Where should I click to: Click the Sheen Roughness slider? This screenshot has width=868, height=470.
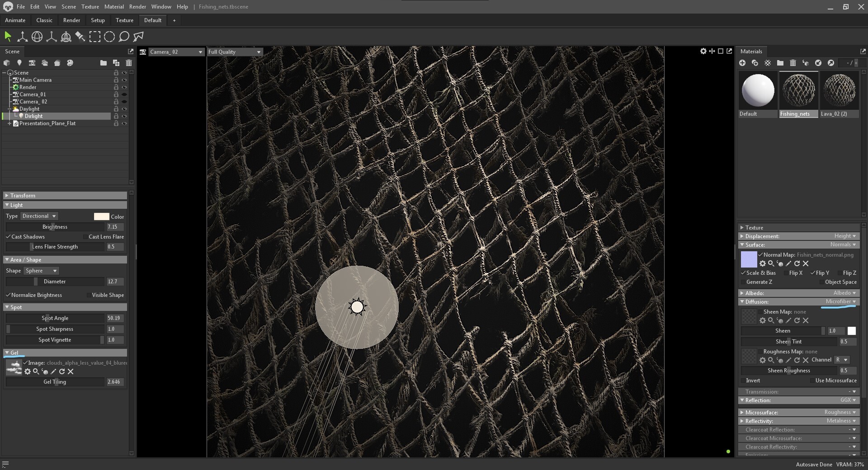[788, 371]
